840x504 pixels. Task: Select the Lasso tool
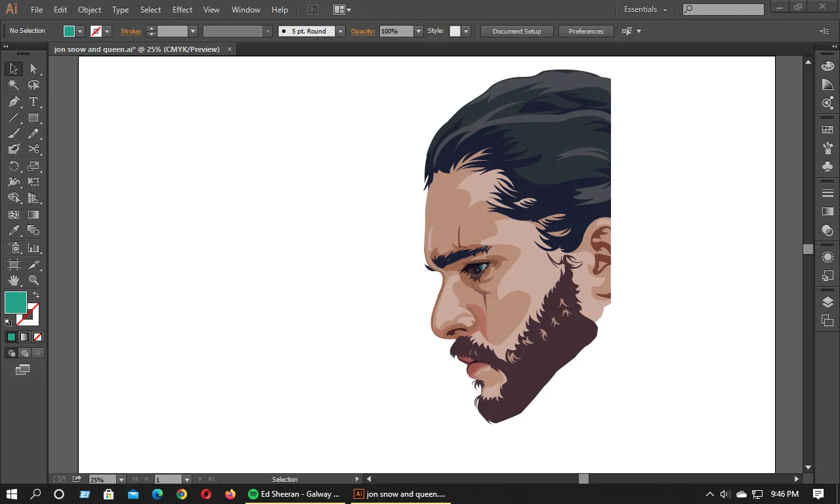pyautogui.click(x=33, y=85)
